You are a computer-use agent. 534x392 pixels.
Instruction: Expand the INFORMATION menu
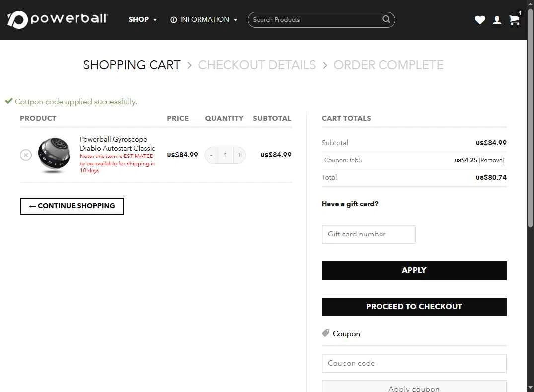click(204, 20)
